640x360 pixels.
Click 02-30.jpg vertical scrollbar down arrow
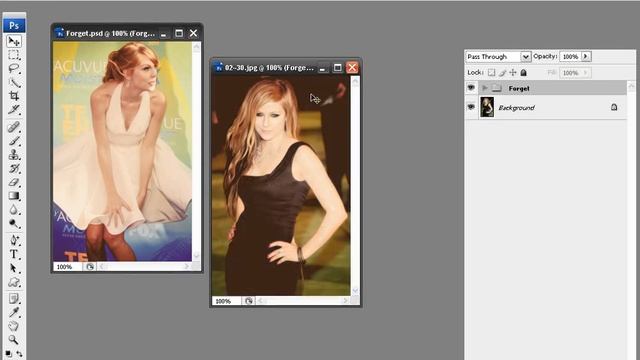(355, 290)
